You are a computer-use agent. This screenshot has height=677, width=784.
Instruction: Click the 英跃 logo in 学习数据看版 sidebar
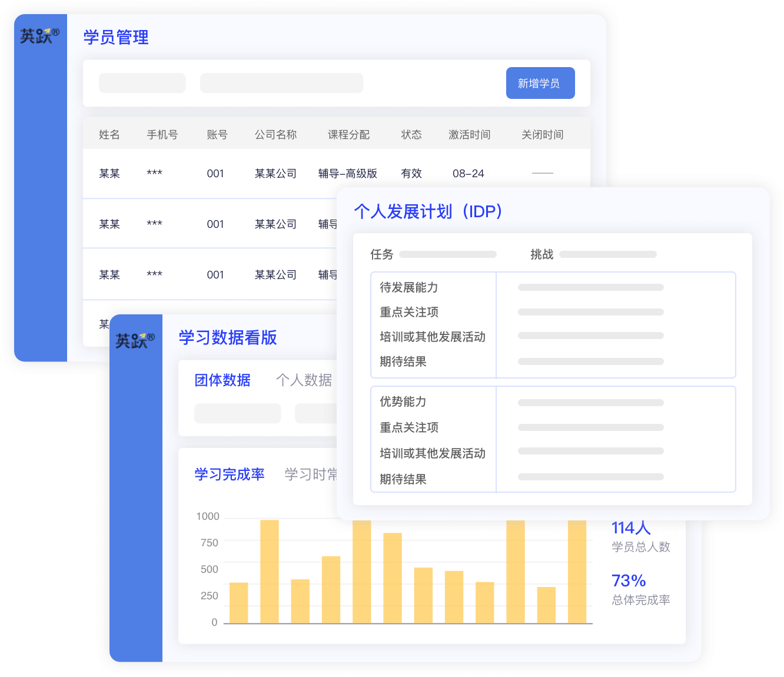[135, 340]
